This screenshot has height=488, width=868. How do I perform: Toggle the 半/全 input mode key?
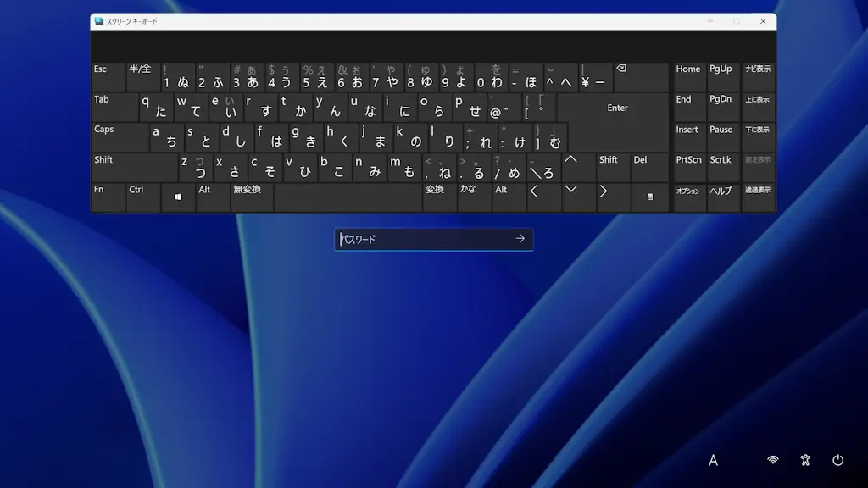[x=142, y=77]
